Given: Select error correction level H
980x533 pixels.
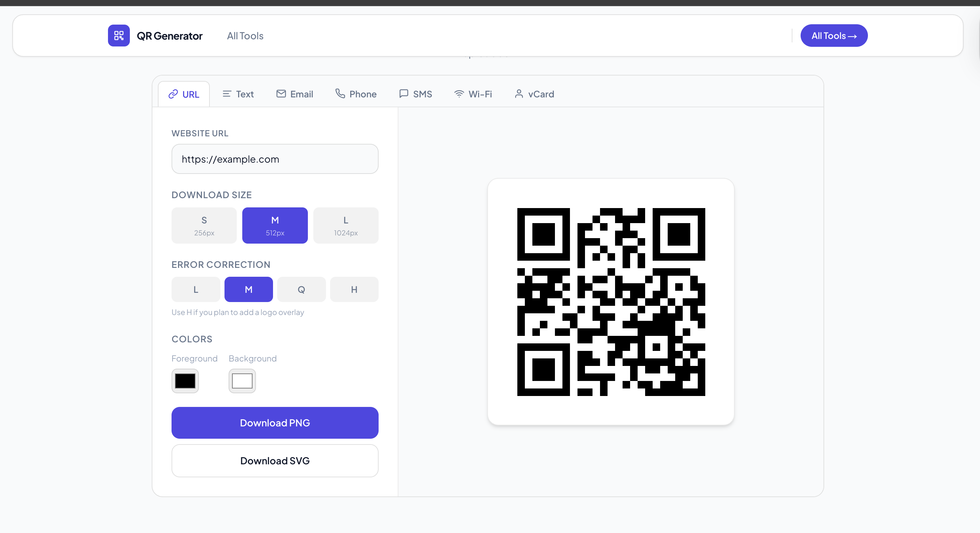Looking at the screenshot, I should [354, 289].
